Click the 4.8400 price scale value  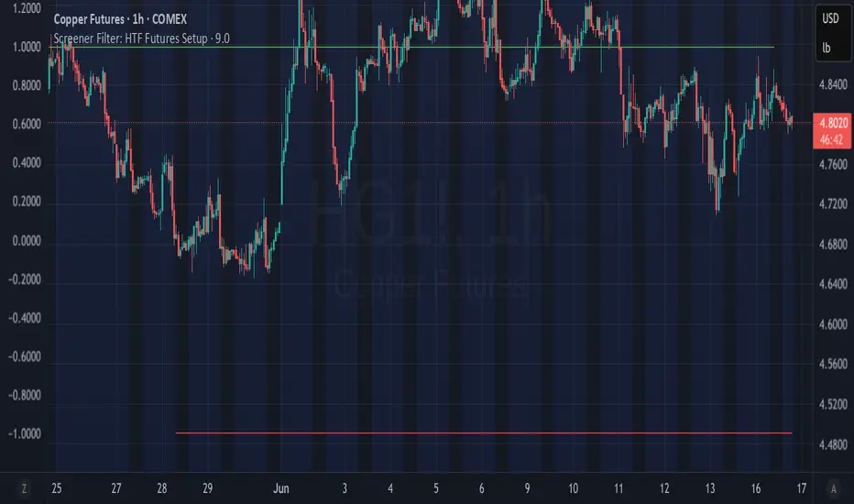coord(833,84)
